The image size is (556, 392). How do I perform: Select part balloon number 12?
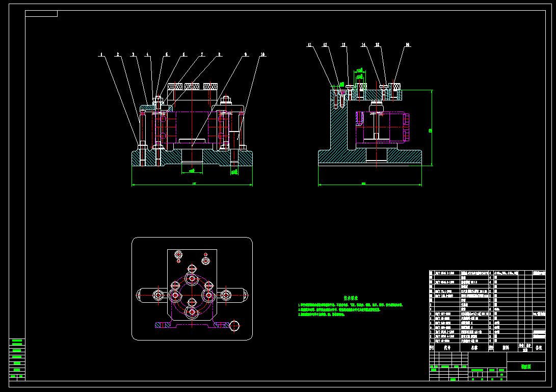click(x=325, y=45)
